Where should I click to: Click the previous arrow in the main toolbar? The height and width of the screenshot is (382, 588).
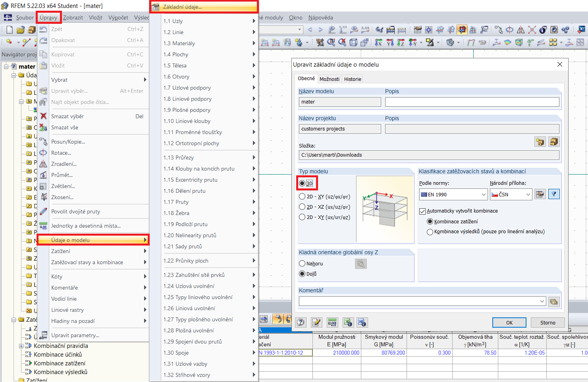pyautogui.click(x=310, y=30)
